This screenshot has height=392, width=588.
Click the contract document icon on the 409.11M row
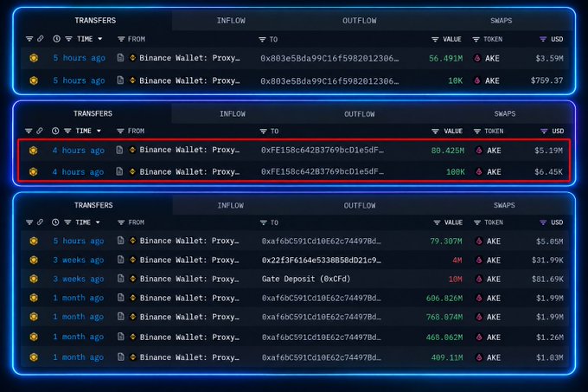(121, 357)
